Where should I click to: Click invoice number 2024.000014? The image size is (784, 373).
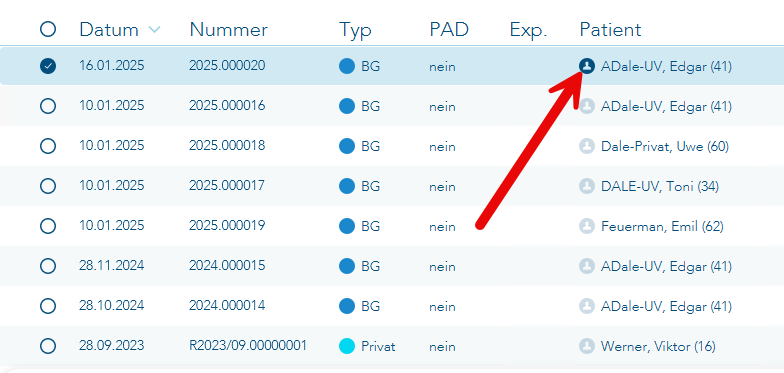pos(227,306)
